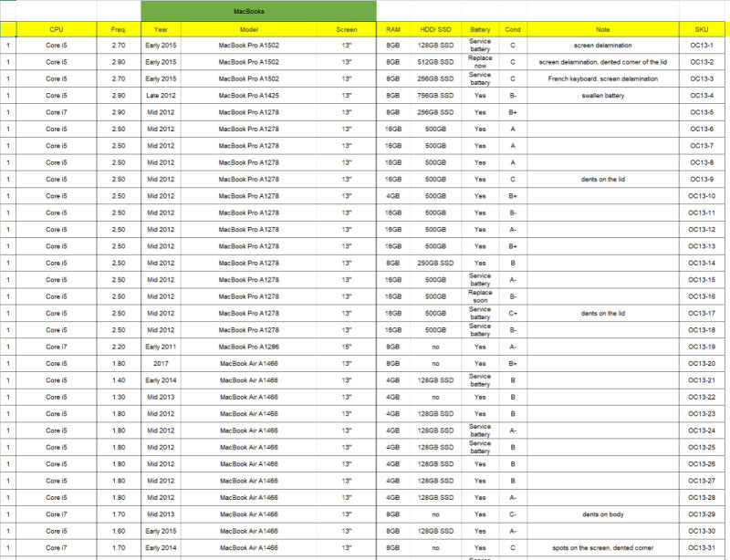The width and height of the screenshot is (730, 560).
Task: Click the Cond column header cell
Action: coord(513,29)
